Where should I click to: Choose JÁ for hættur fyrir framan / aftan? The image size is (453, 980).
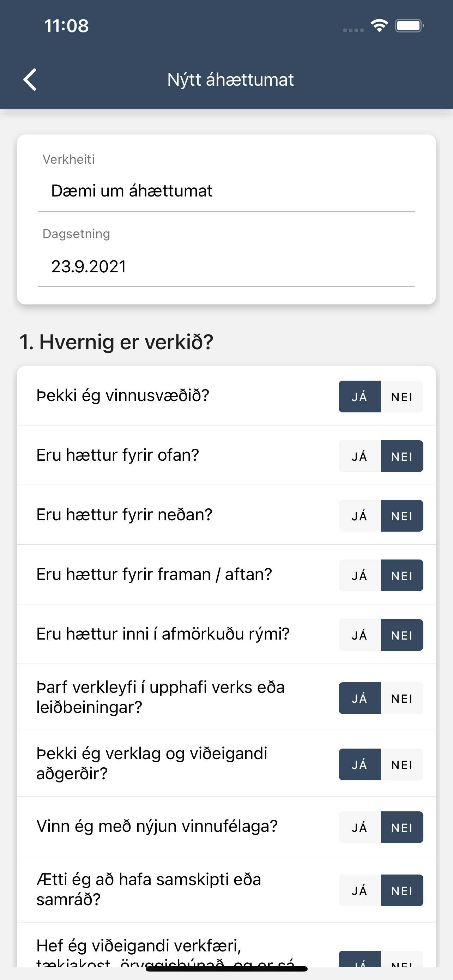360,575
